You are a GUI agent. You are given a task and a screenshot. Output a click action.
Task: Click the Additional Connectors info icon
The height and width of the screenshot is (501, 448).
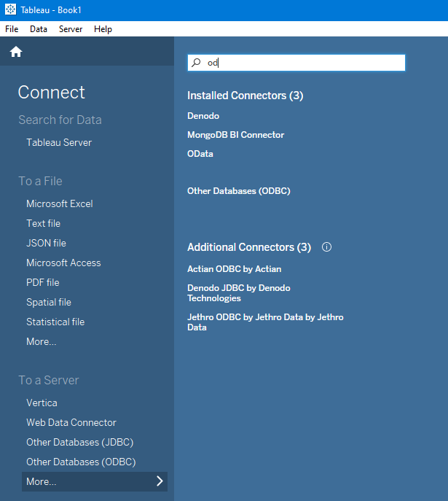click(x=326, y=247)
